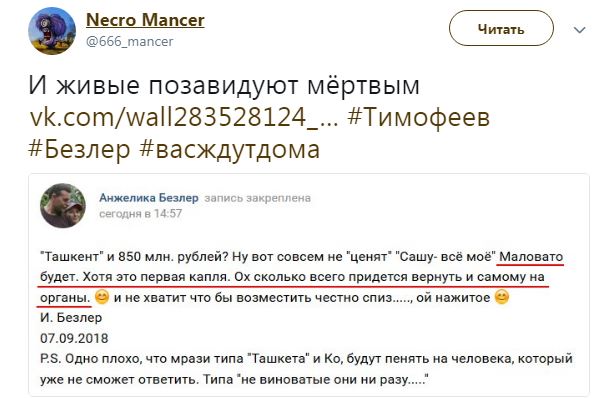615x398 pixels.
Task: Click the Necro Mancer profile avatar
Action: coord(52,31)
